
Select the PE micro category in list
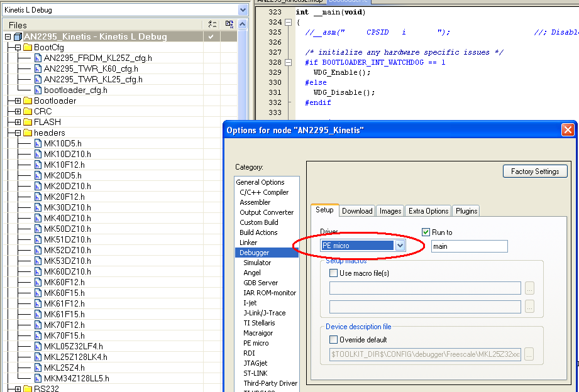tap(256, 343)
